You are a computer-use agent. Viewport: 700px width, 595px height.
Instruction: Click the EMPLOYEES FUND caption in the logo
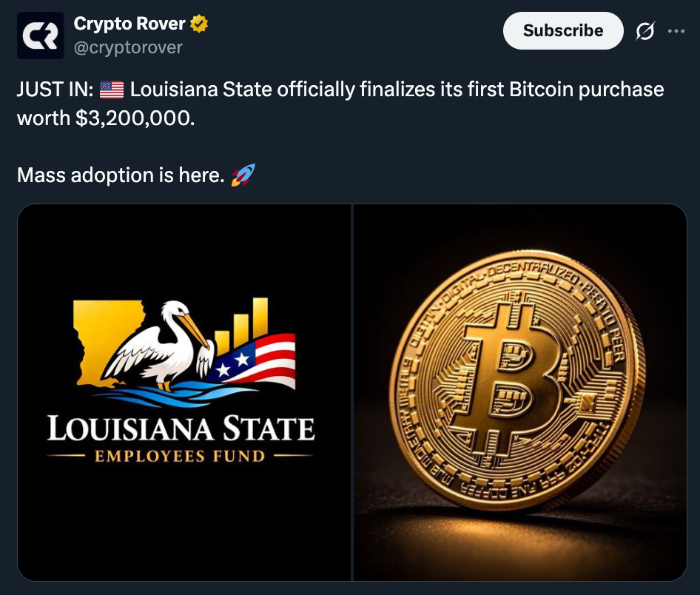click(180, 455)
